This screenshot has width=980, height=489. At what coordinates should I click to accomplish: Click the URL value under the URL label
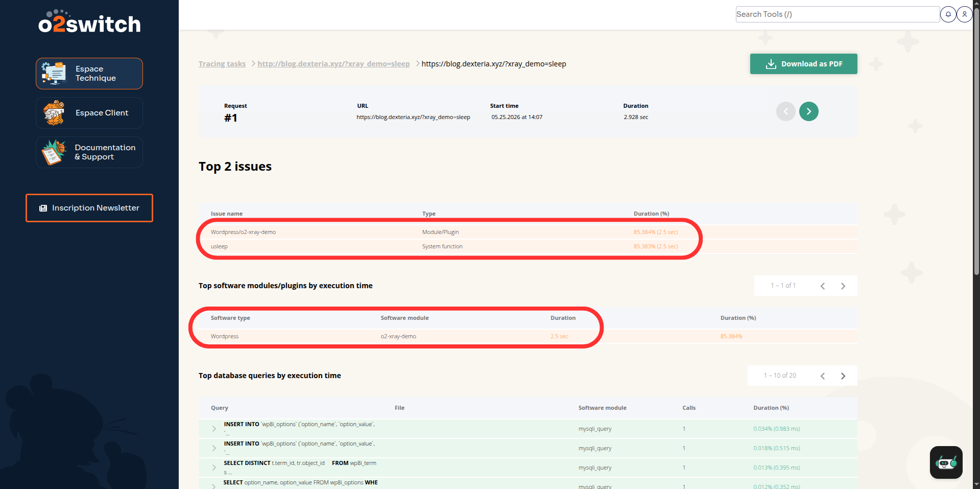pyautogui.click(x=413, y=117)
